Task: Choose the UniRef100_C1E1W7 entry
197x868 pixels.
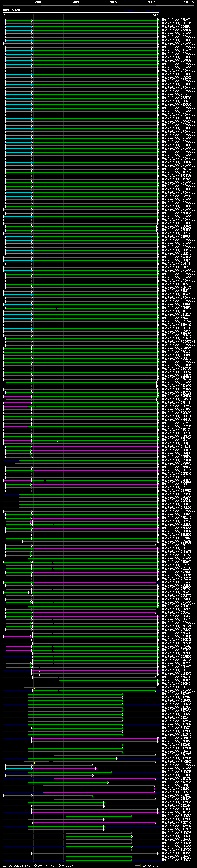Action: pyautogui.click(x=177, y=433)
